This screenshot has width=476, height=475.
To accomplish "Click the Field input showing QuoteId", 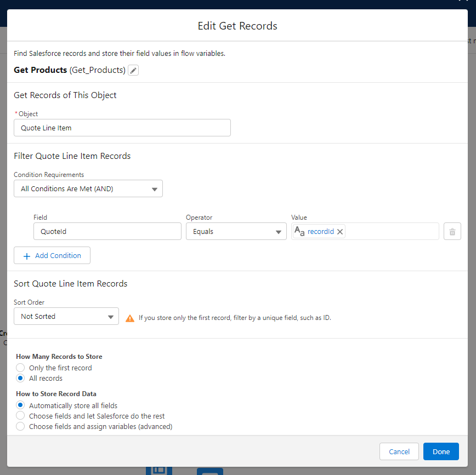I will pos(107,232).
